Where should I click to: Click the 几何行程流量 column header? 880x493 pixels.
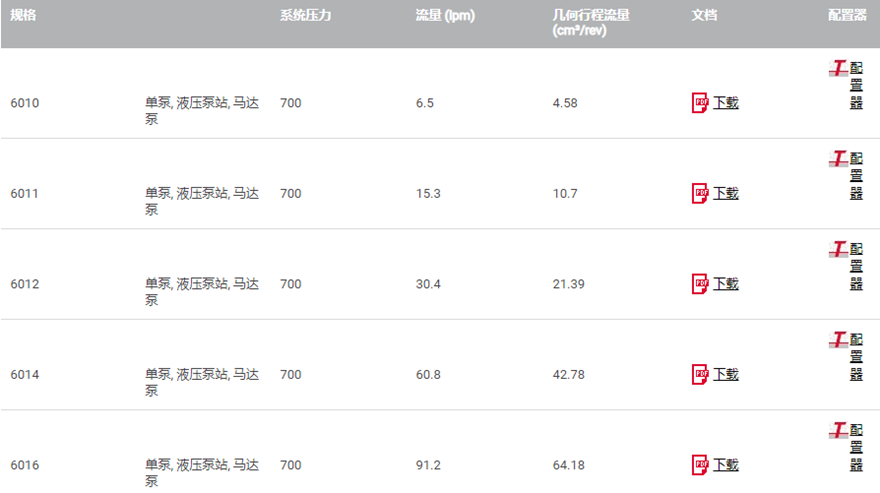pos(591,17)
